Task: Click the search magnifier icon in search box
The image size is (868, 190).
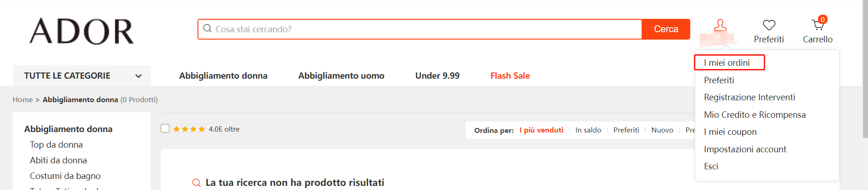Action: click(208, 29)
